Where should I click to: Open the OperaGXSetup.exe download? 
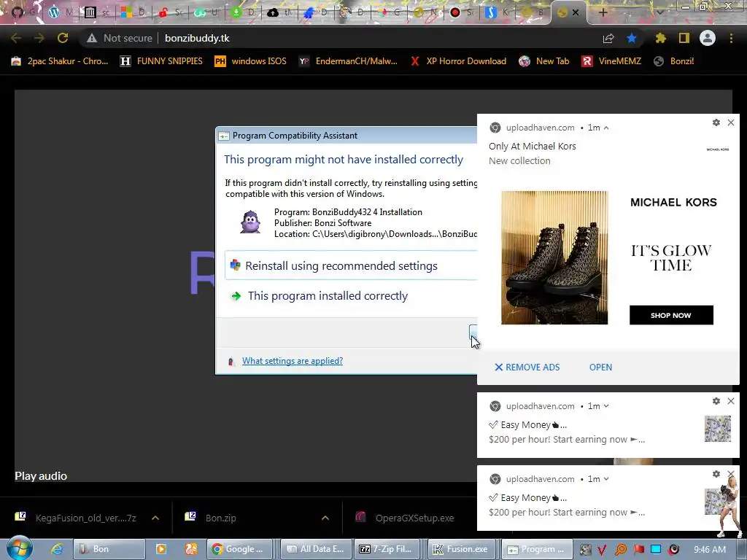click(x=414, y=518)
